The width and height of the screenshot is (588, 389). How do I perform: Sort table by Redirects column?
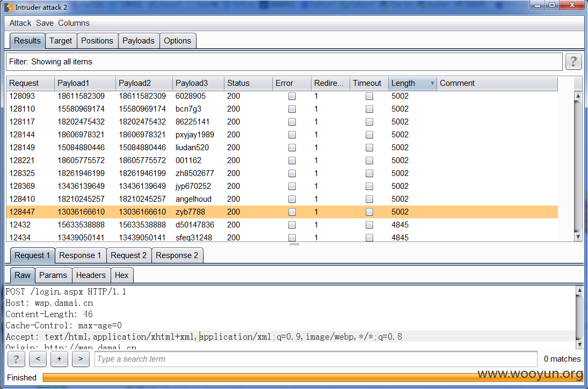point(330,83)
